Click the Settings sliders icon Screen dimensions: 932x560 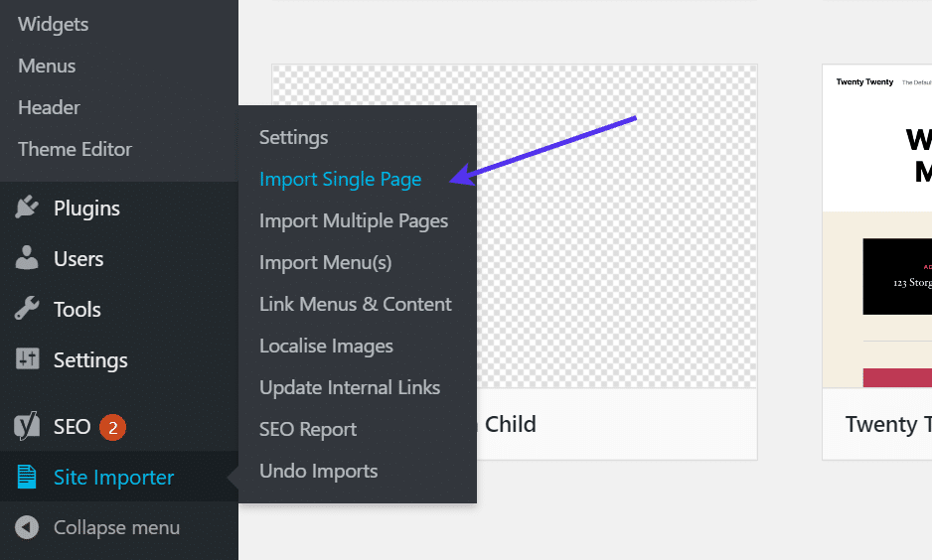(27, 359)
